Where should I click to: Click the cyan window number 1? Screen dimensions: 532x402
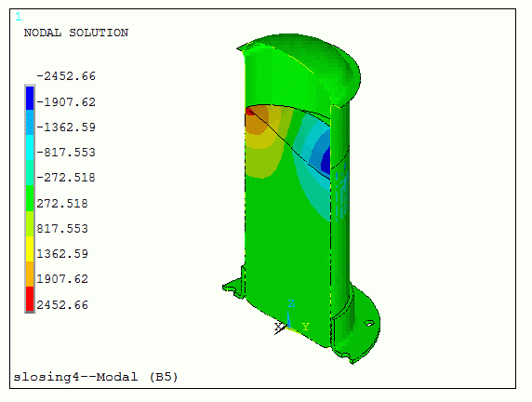point(19,17)
